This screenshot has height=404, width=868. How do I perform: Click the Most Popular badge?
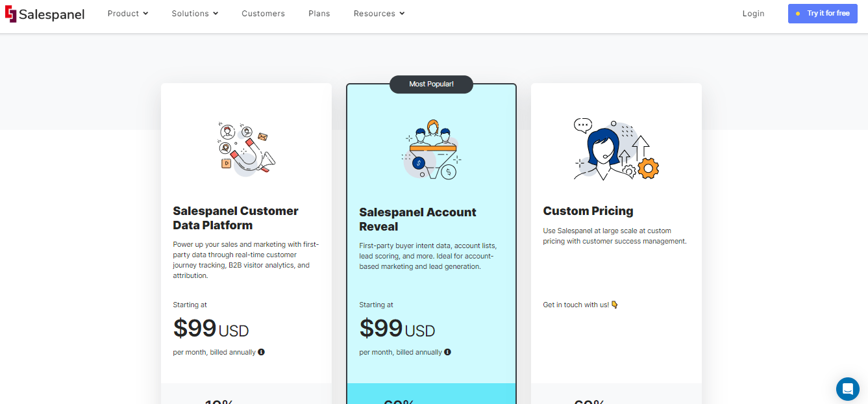click(x=431, y=84)
